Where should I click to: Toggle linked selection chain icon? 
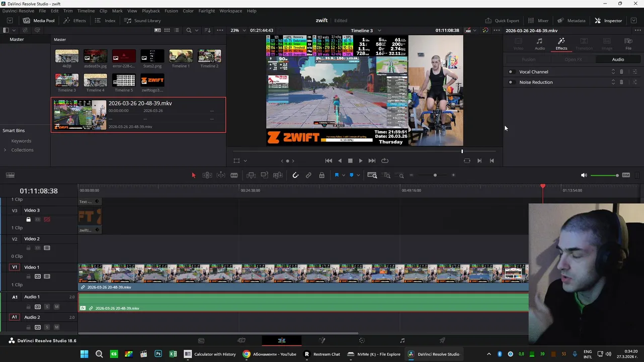(x=308, y=175)
